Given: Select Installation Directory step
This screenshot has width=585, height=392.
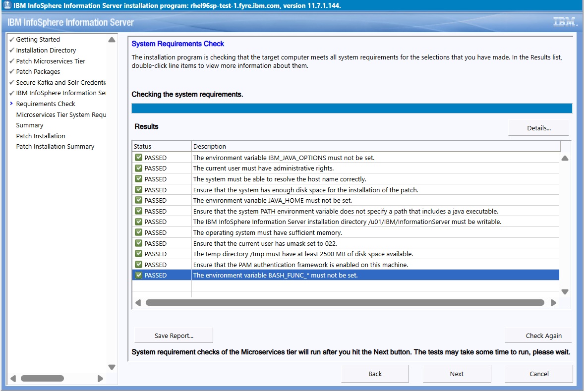Looking at the screenshot, I should click(x=46, y=51).
